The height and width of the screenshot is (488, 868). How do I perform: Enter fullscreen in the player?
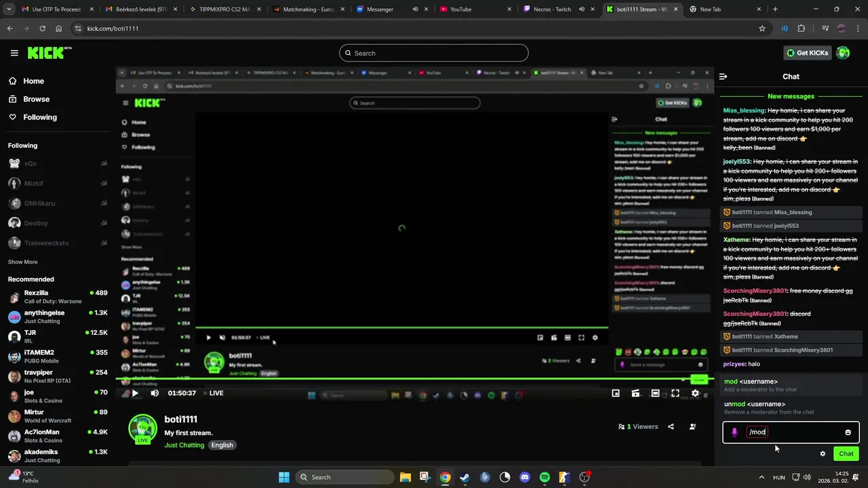click(675, 393)
